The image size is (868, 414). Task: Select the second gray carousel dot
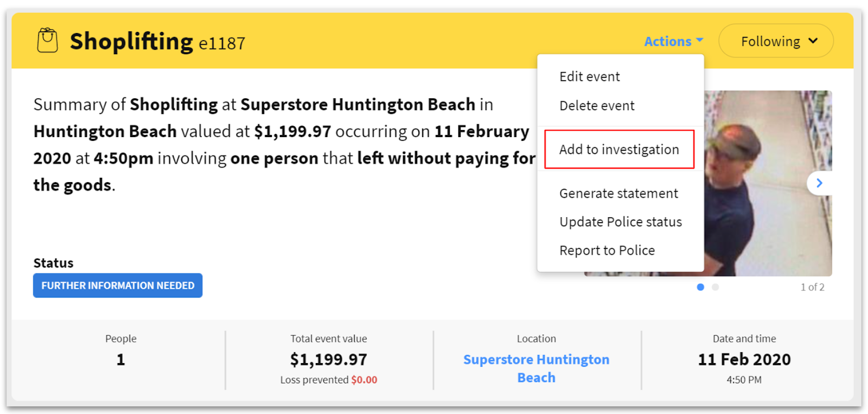coord(716,287)
